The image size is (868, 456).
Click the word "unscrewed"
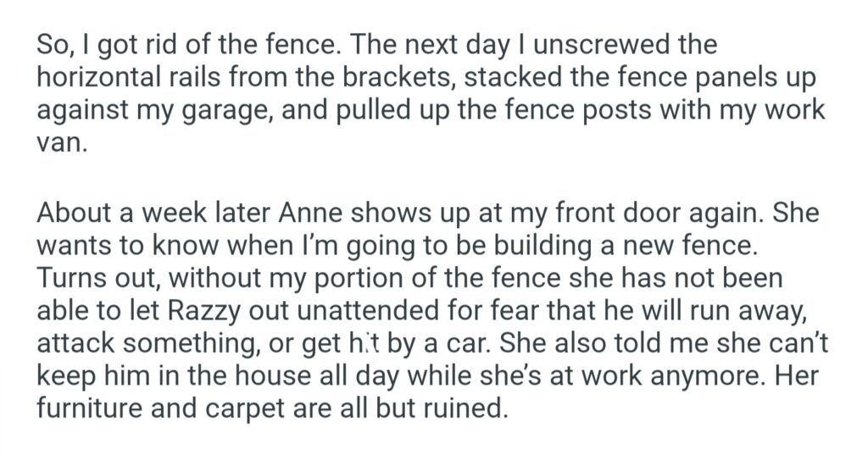tap(644, 43)
